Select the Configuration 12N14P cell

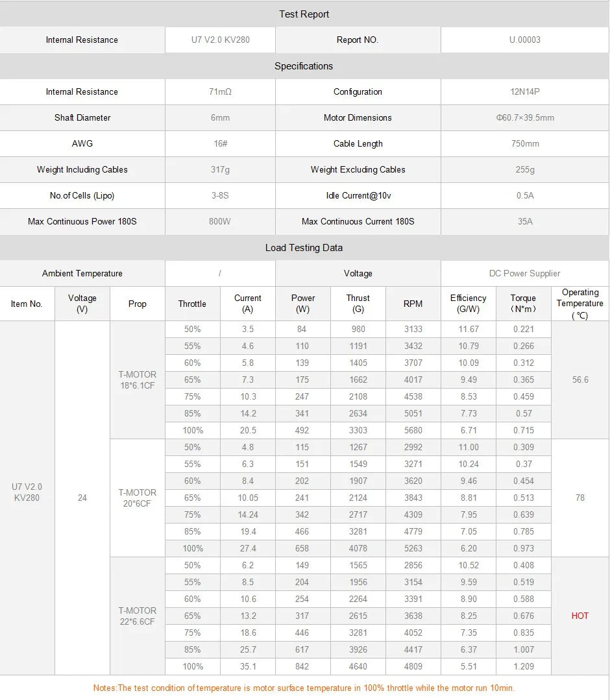tap(524, 91)
